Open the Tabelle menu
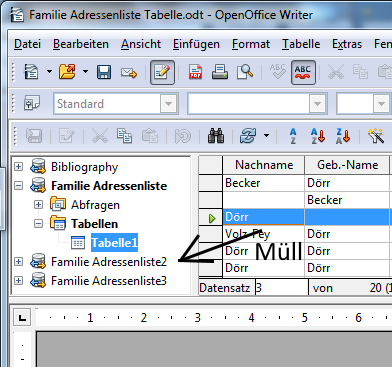 coord(301,44)
